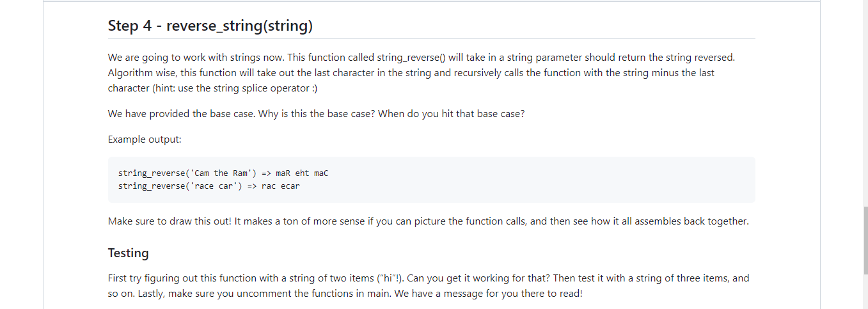Image resolution: width=868 pixels, height=309 pixels.
Task: Click the horizontal rule under the Step 4 heading
Action: click(x=432, y=39)
